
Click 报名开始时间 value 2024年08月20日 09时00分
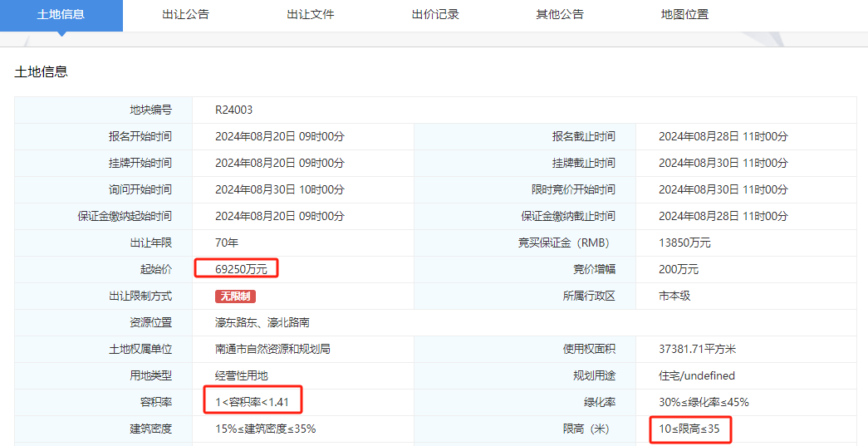pyautogui.click(x=280, y=137)
